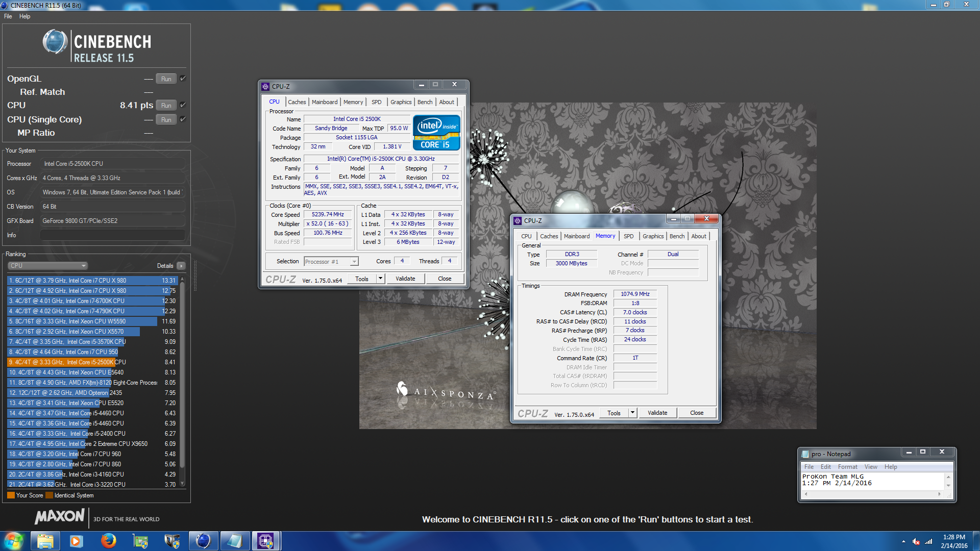Run the OpenGL benchmark
The width and height of the screenshot is (980, 551).
pos(166,79)
